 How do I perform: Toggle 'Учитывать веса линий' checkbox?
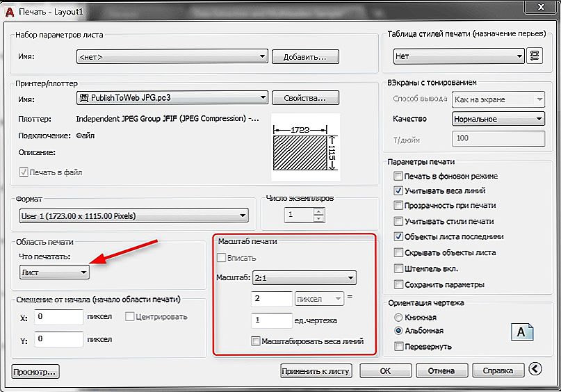(398, 190)
